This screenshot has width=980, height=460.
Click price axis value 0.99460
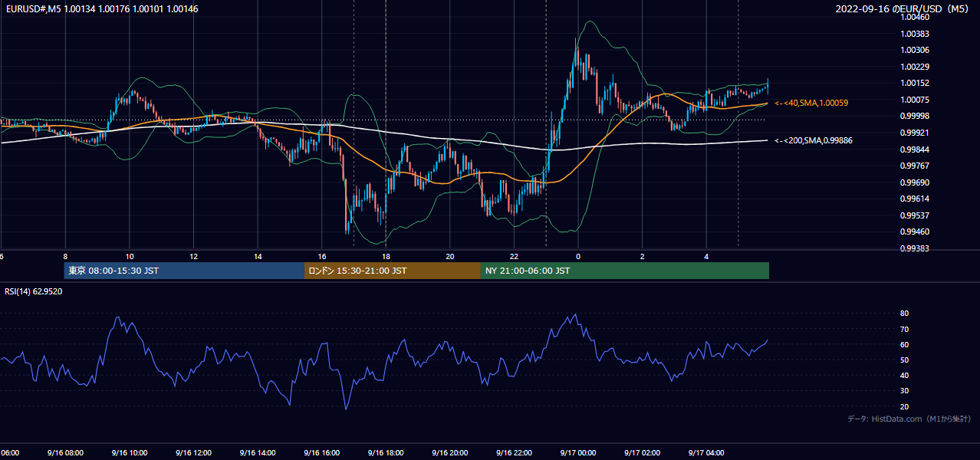click(x=915, y=232)
